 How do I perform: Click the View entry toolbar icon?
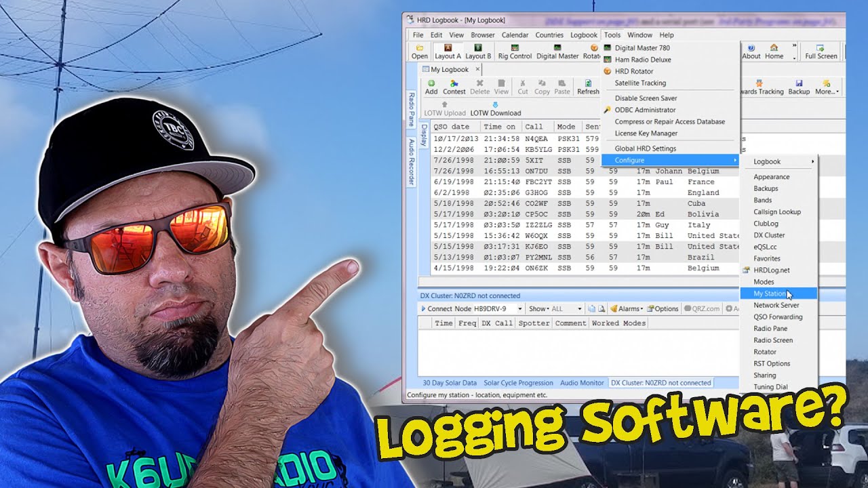click(x=501, y=87)
